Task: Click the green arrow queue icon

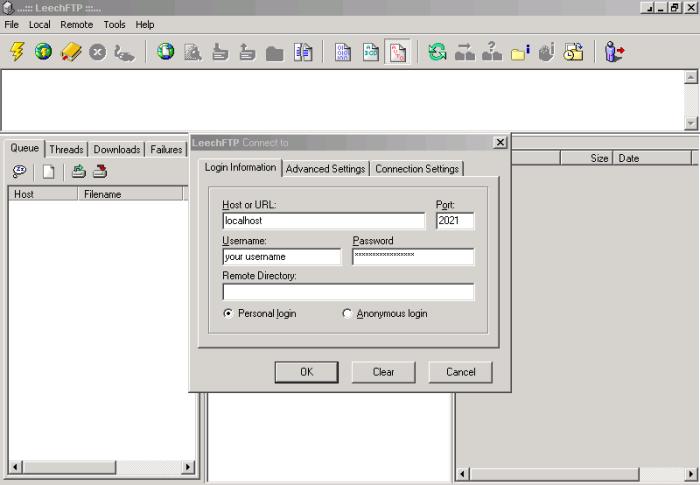Action: 78,172
